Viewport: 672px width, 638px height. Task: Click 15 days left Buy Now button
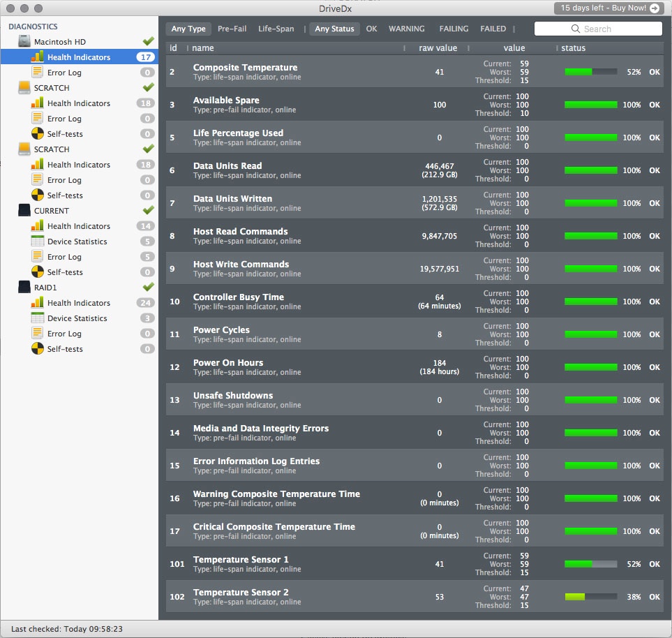(x=609, y=8)
